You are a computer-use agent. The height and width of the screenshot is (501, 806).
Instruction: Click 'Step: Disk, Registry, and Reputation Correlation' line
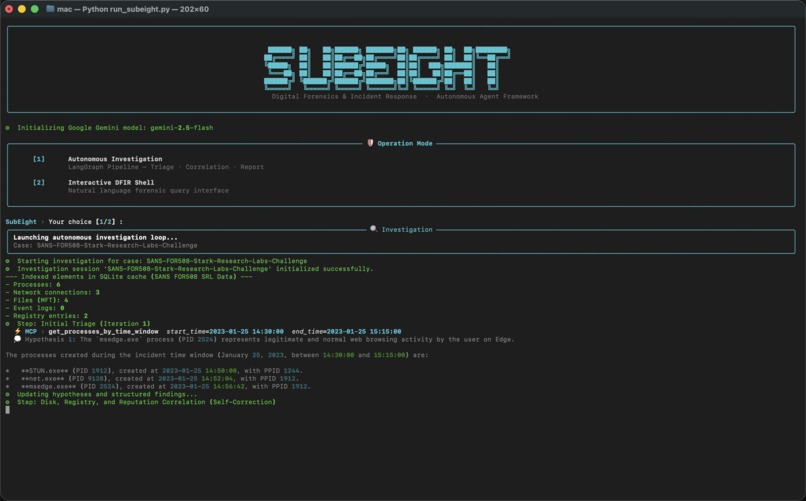tap(146, 402)
